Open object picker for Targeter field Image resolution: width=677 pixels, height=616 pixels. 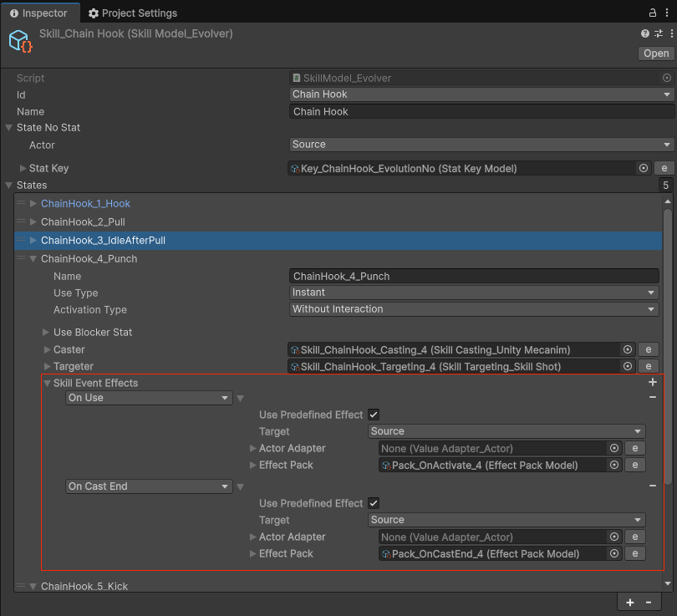pos(628,366)
